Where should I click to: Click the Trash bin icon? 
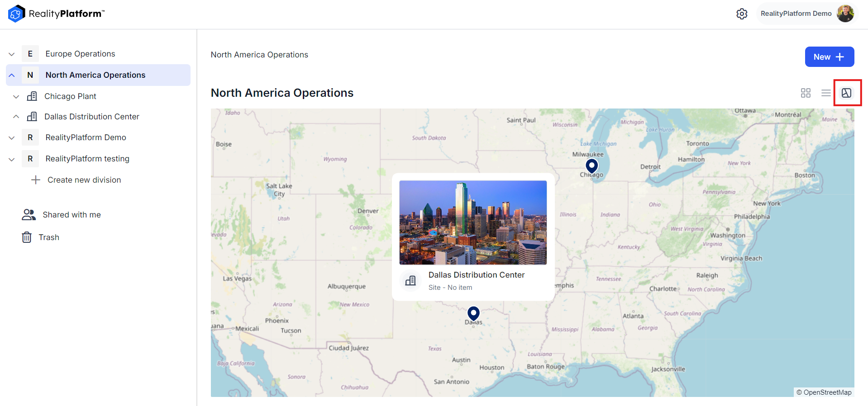pyautogui.click(x=27, y=237)
